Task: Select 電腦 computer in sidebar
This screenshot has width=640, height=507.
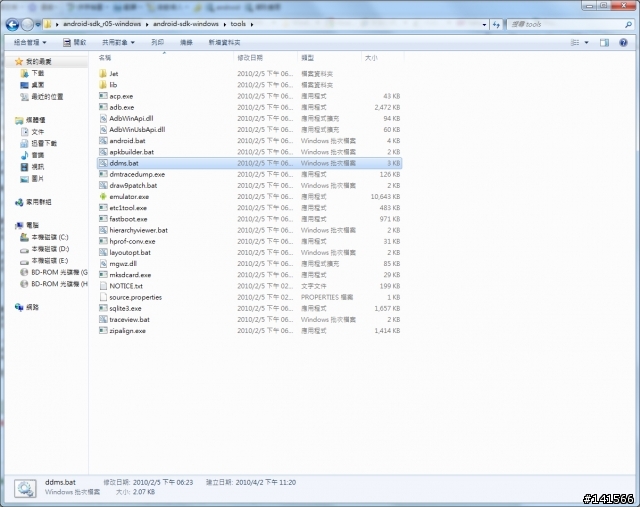Action: [x=32, y=225]
